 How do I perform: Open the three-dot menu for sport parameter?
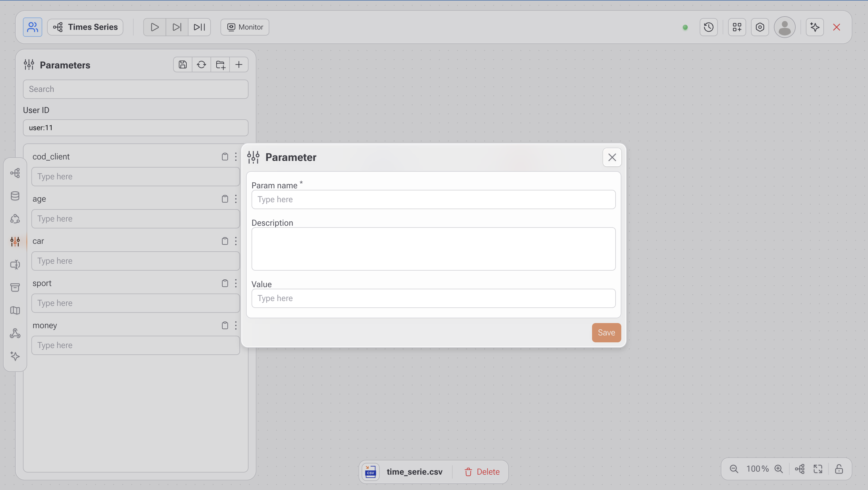236,283
